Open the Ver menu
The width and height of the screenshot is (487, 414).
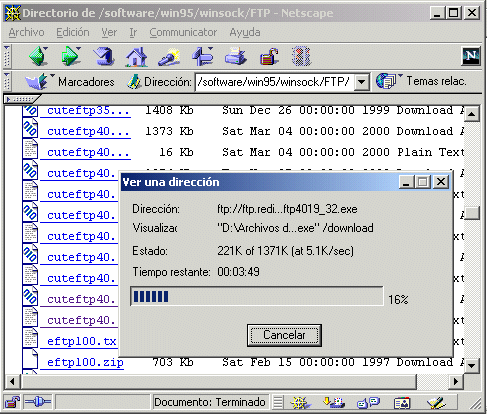(x=109, y=32)
